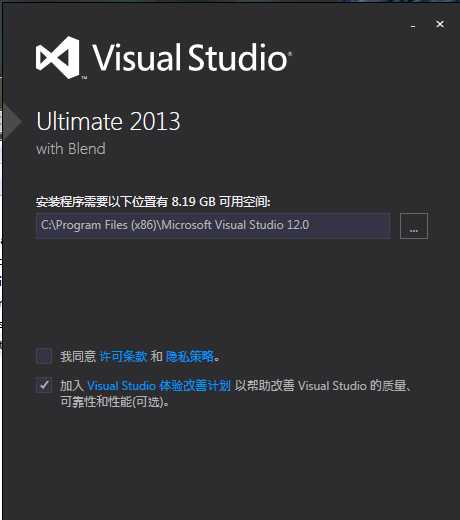460x520 pixels.
Task: Check the 我同意 license agreement checkbox
Action: [44, 356]
